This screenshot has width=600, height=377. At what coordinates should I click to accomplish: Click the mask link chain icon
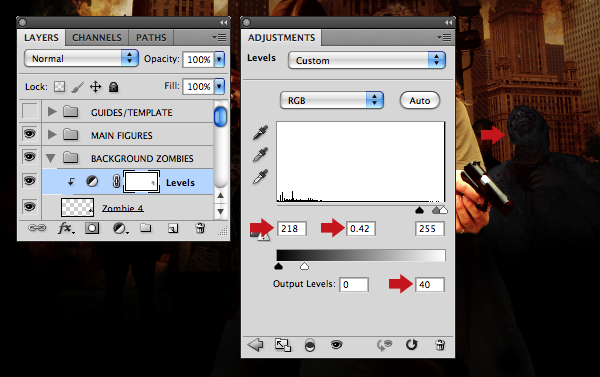point(116,181)
